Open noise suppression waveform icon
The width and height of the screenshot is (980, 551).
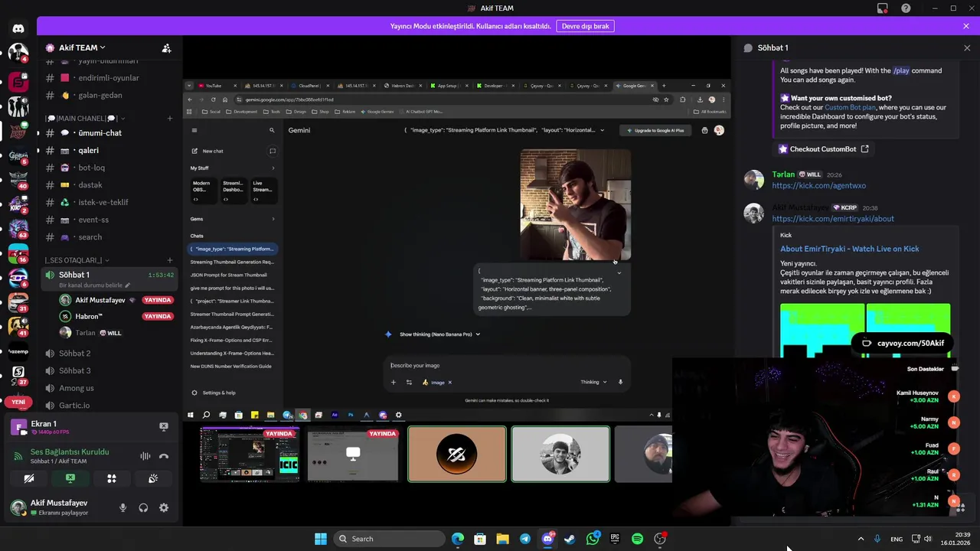145,456
